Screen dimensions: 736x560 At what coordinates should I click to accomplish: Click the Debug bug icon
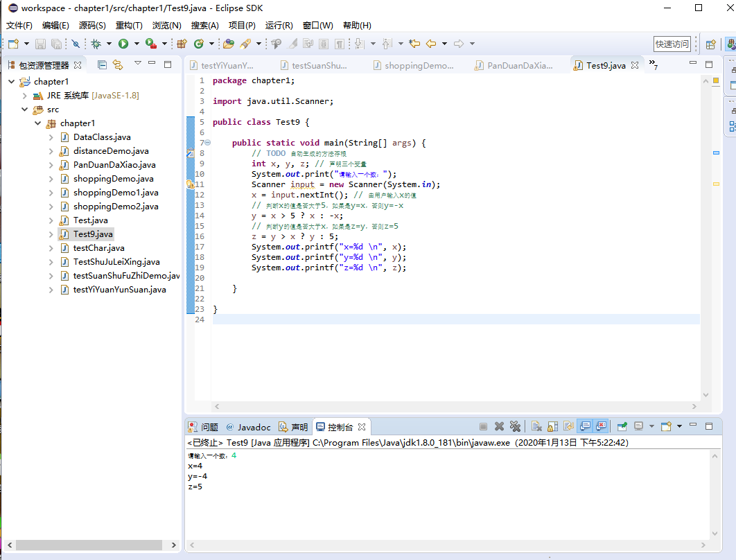[96, 44]
